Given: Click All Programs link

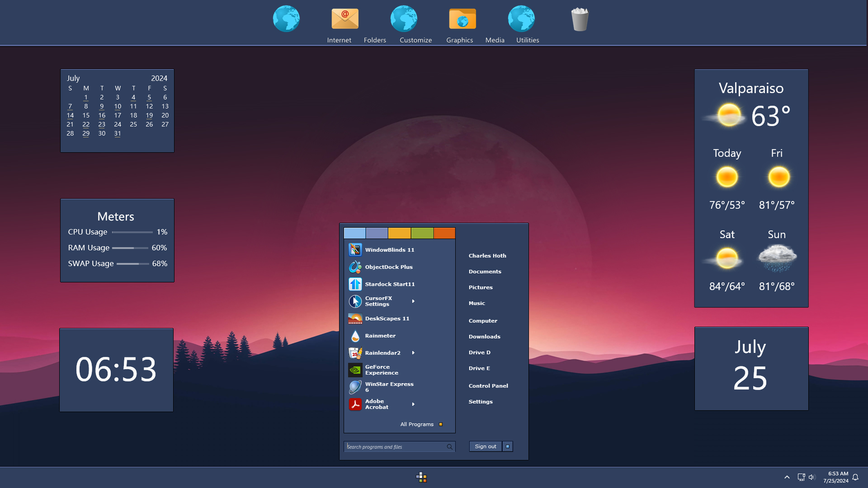Looking at the screenshot, I should pyautogui.click(x=417, y=424).
